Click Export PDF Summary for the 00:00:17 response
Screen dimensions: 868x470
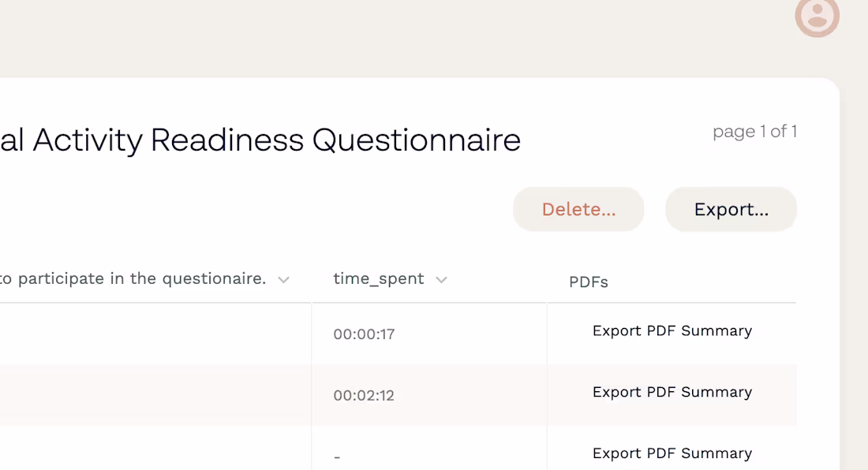(672, 330)
